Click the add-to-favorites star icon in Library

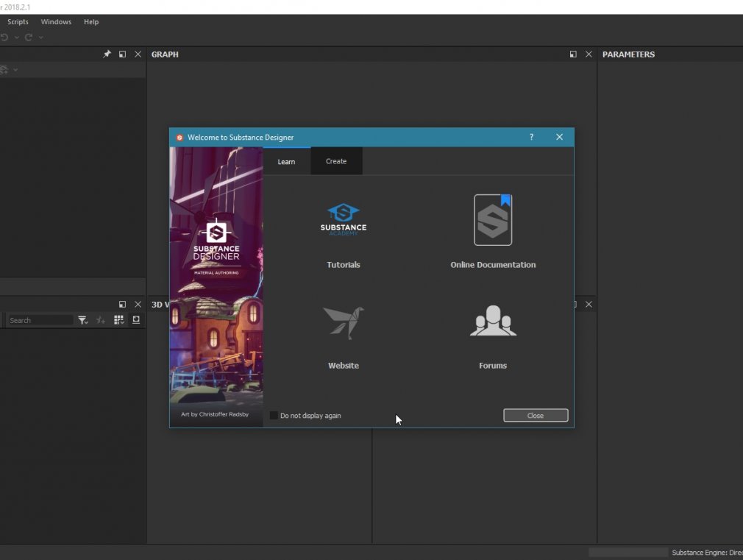pyautogui.click(x=101, y=320)
